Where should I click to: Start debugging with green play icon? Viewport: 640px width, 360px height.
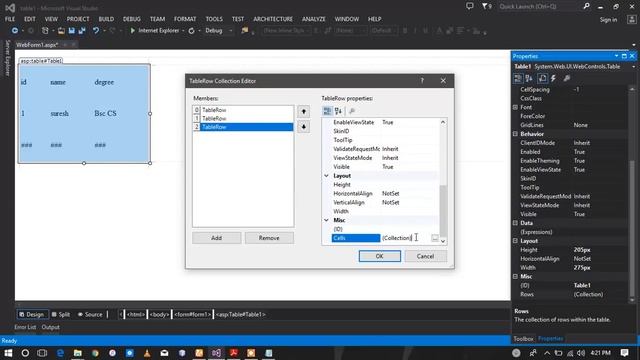132,31
